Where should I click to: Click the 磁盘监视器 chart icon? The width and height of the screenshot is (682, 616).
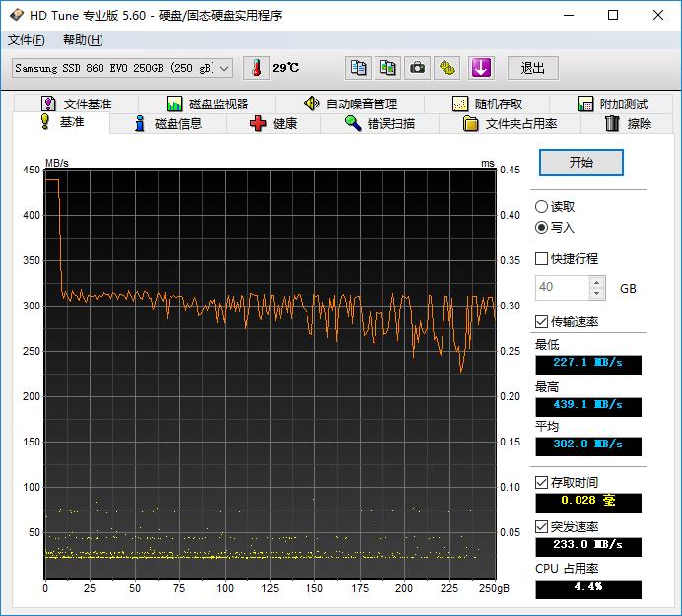[174, 103]
